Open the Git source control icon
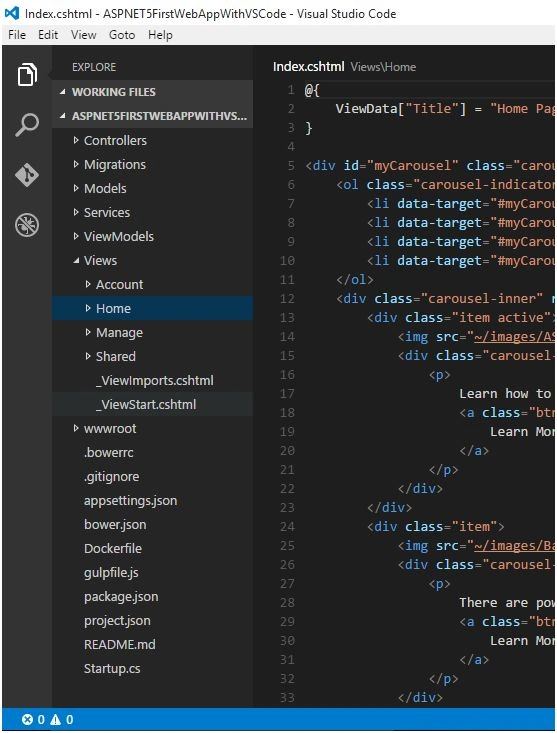This screenshot has width=557, height=733. pyautogui.click(x=27, y=175)
